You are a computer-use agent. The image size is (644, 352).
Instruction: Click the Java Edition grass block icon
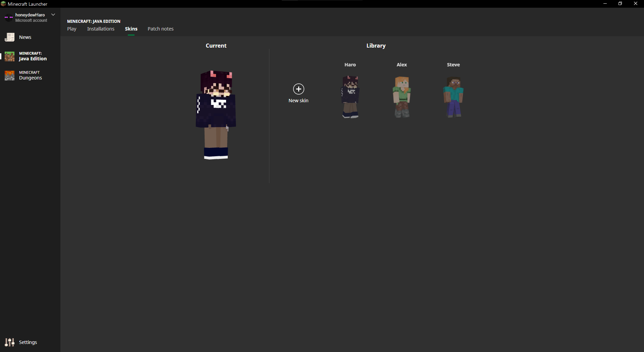pyautogui.click(x=10, y=56)
